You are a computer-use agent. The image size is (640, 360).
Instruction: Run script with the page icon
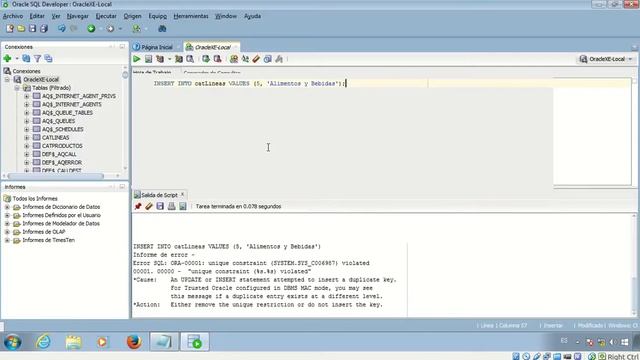pyautogui.click(x=148, y=59)
